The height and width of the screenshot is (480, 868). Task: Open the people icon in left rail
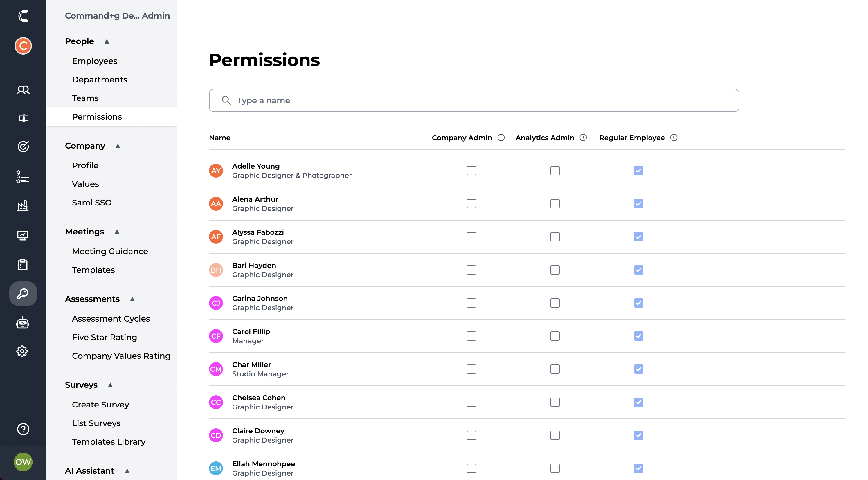[23, 90]
